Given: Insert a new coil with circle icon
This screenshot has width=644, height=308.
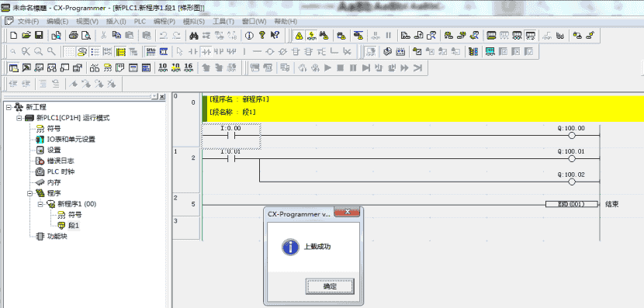Looking at the screenshot, I should coord(270,51).
